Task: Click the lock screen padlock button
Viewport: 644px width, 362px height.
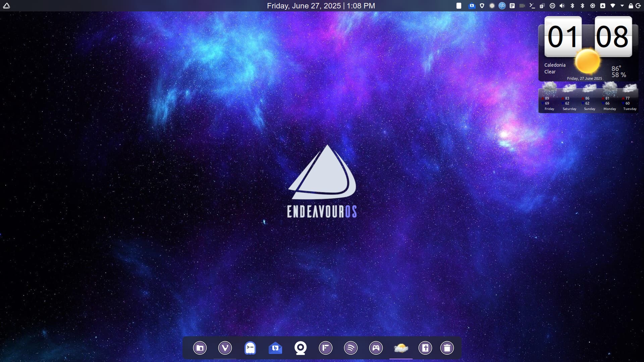Action: pos(631,6)
